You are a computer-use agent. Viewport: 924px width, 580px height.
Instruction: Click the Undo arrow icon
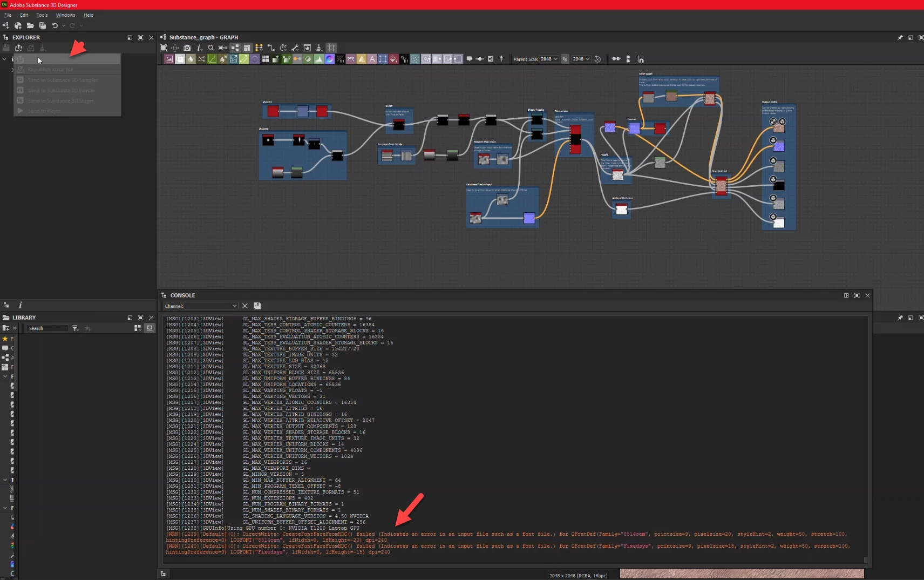click(55, 25)
